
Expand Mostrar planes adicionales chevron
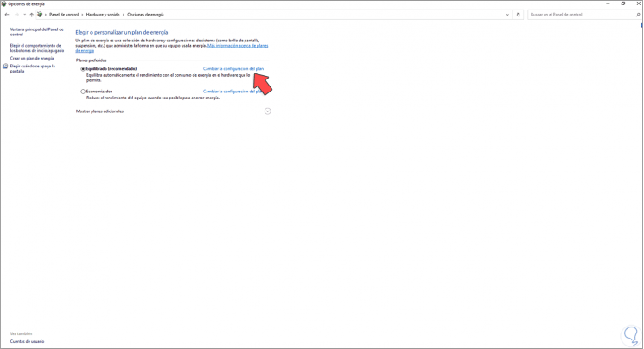(x=268, y=111)
